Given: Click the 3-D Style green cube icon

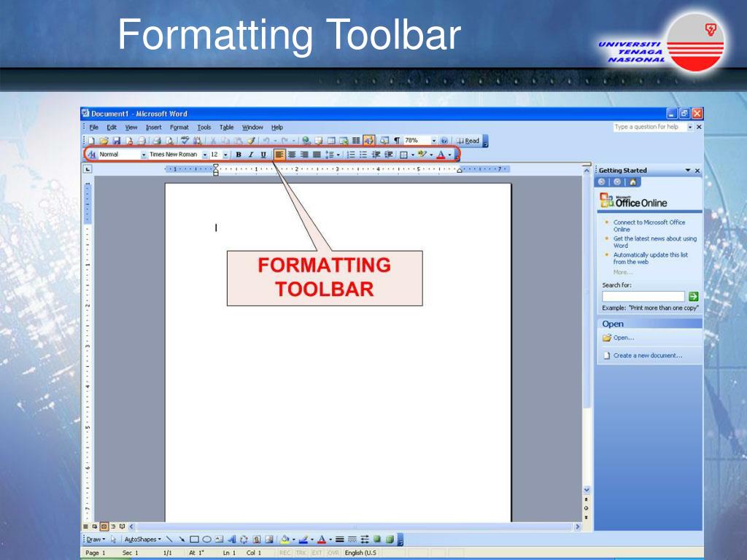Looking at the screenshot, I should click(390, 539).
